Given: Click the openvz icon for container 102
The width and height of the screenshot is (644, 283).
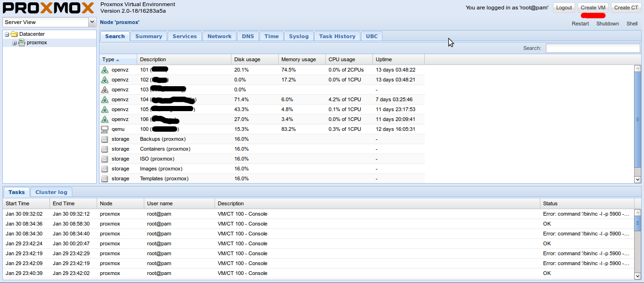Looking at the screenshot, I should 105,80.
